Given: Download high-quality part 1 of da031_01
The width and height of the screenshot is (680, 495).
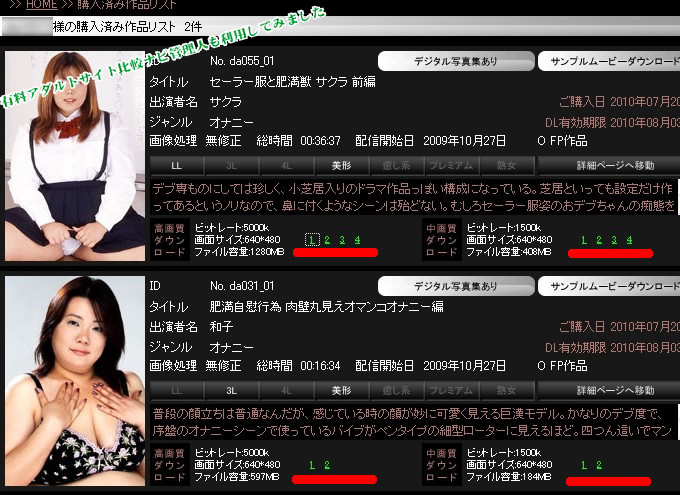Looking at the screenshot, I should 312,465.
